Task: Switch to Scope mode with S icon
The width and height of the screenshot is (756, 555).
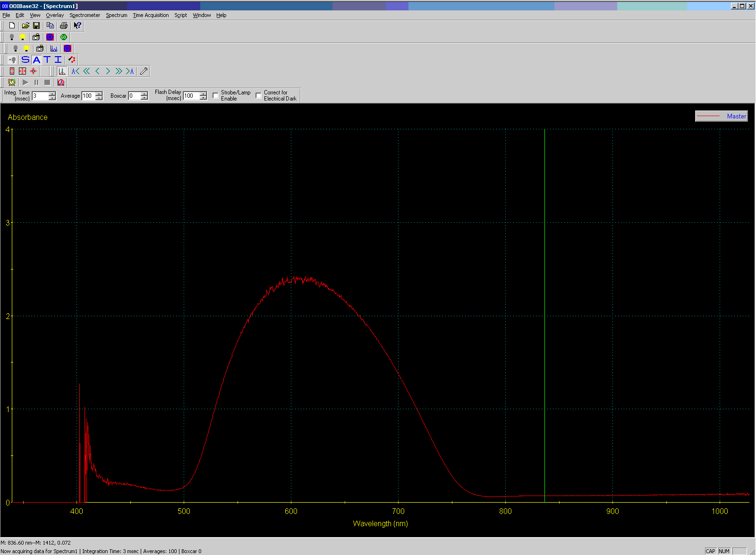Action: point(25,59)
